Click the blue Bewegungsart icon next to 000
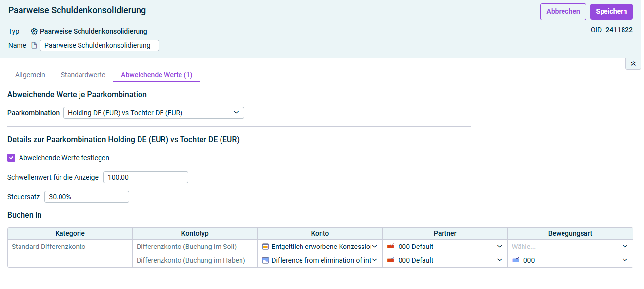This screenshot has width=644, height=289. tap(516, 260)
